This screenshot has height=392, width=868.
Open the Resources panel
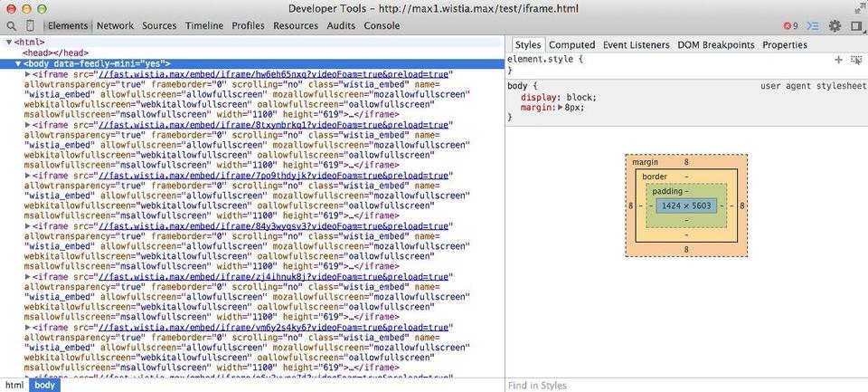click(x=296, y=25)
